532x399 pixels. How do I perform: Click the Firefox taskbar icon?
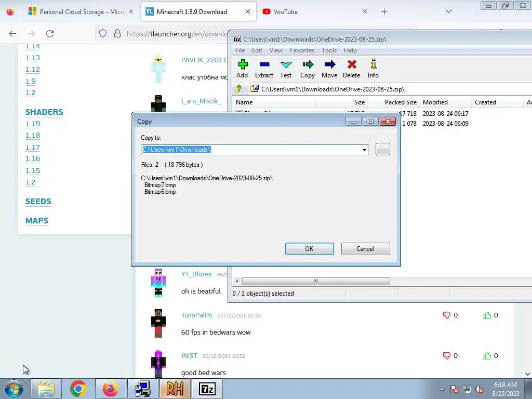111,389
